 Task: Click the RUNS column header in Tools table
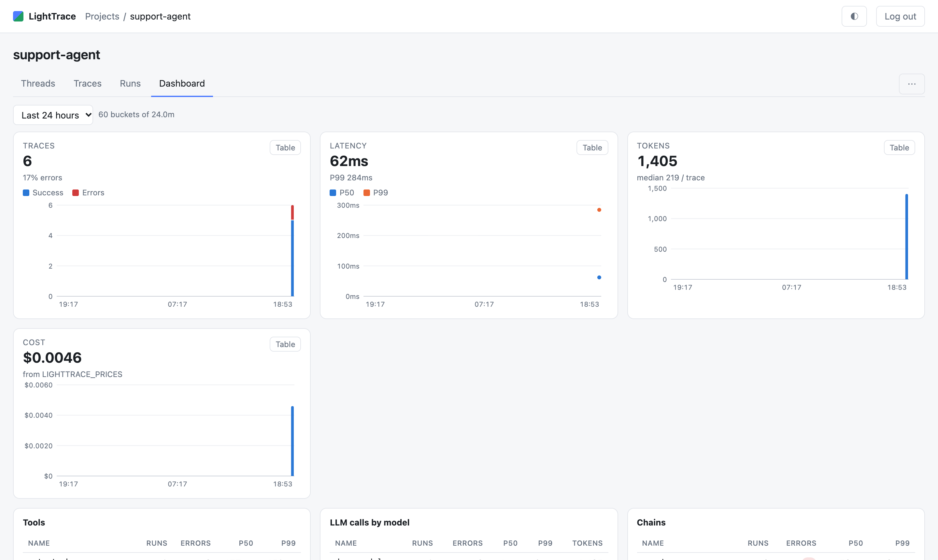pos(157,543)
